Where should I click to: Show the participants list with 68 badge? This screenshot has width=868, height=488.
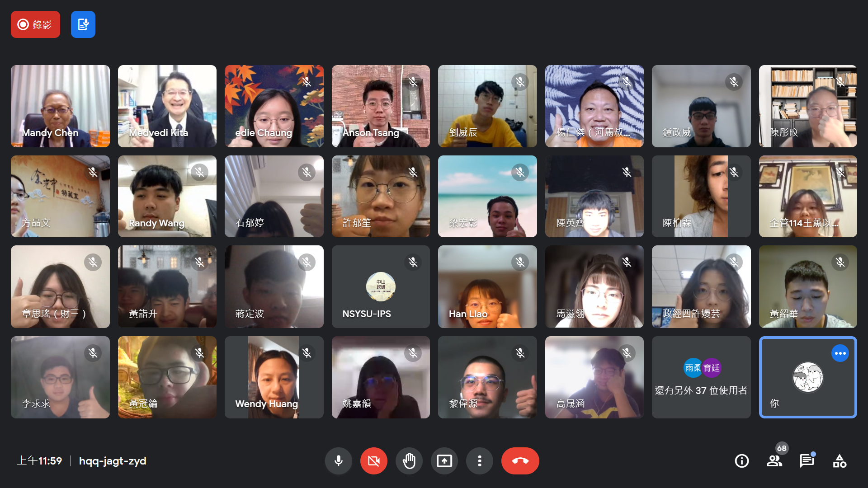(774, 461)
